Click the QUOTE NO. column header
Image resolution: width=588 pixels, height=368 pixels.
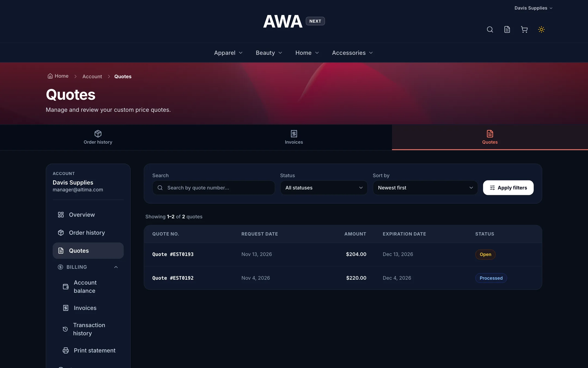tap(166, 234)
